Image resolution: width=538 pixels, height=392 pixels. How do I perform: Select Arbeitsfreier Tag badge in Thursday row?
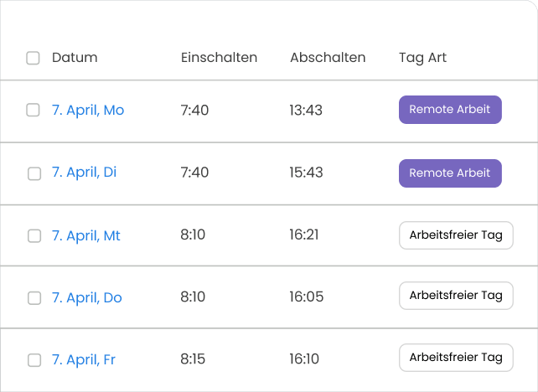456,295
